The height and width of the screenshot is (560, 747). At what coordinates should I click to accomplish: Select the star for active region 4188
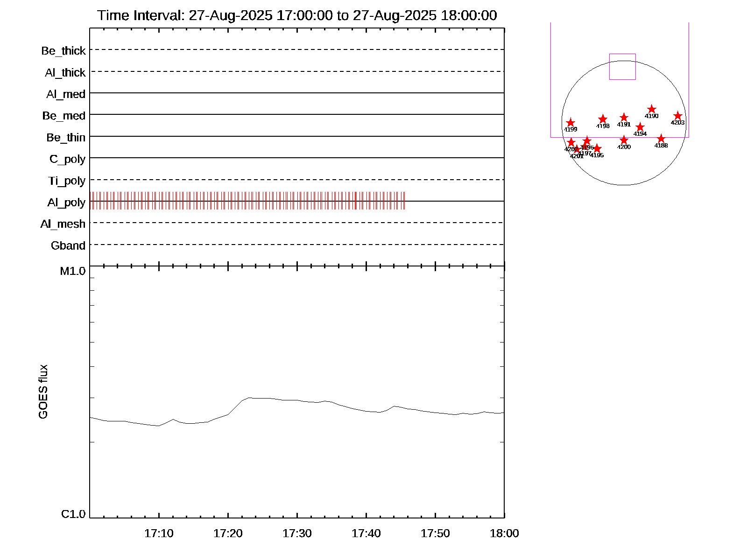click(661, 139)
